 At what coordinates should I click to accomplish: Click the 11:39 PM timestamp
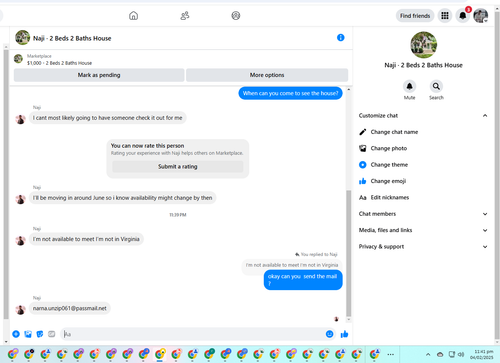178,215
